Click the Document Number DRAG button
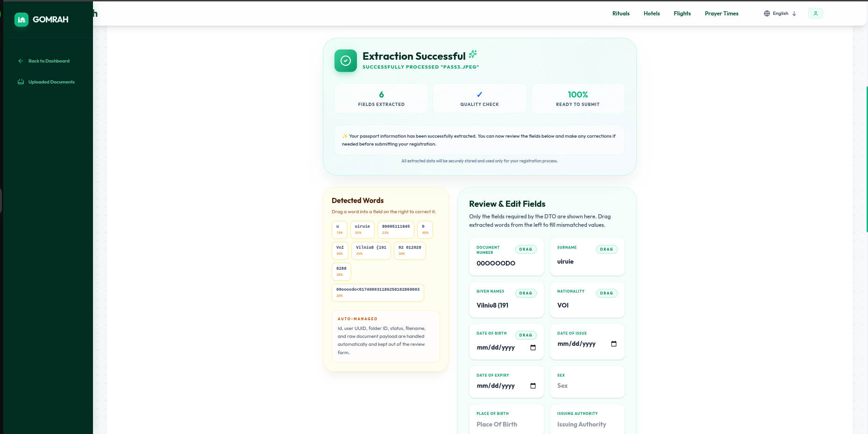The height and width of the screenshot is (434, 868). click(x=526, y=250)
